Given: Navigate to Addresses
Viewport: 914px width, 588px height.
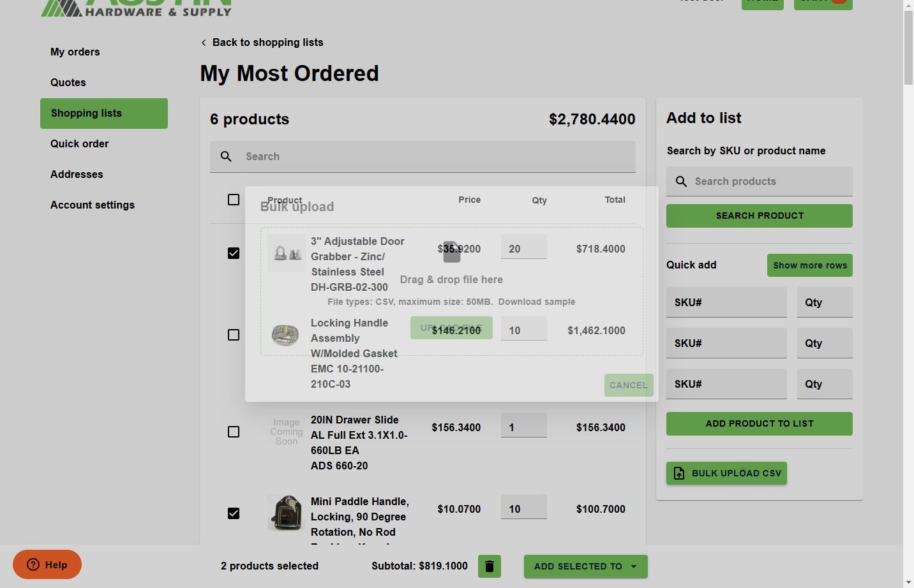Looking at the screenshot, I should [77, 174].
